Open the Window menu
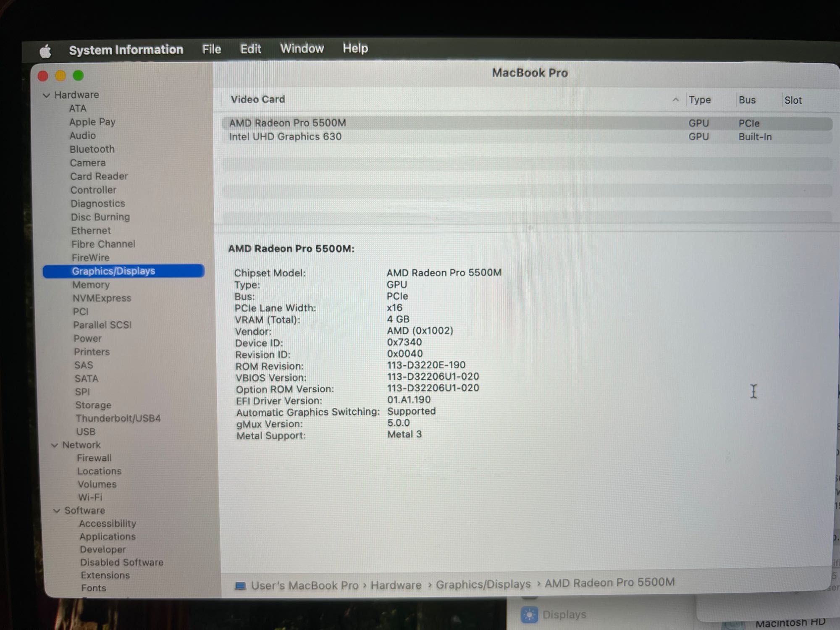Image resolution: width=840 pixels, height=630 pixels. (302, 49)
